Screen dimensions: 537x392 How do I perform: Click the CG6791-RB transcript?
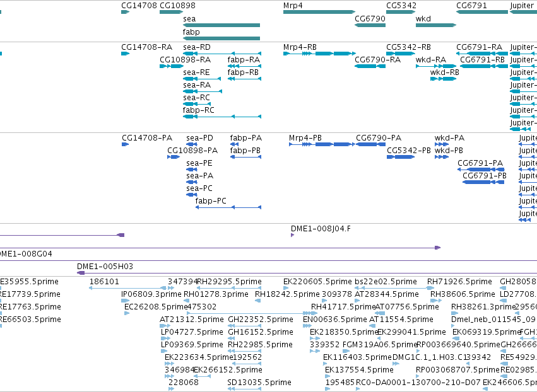tap(484, 66)
